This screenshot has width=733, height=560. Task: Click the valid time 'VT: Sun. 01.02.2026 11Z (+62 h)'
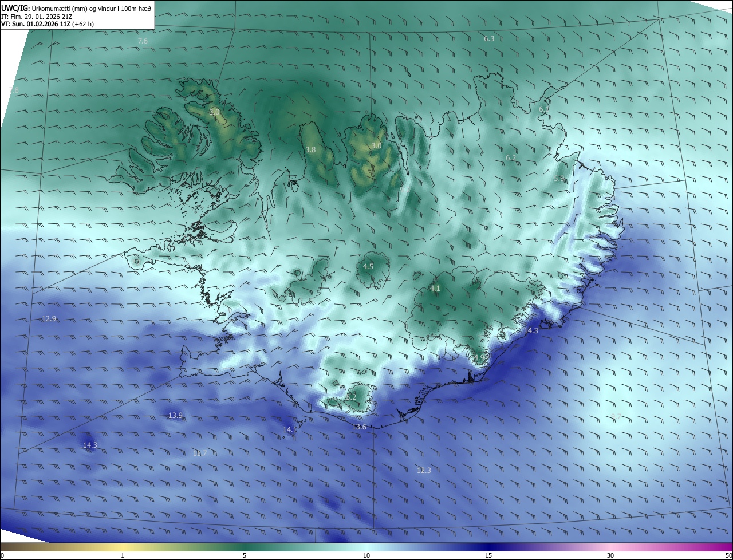pos(48,24)
